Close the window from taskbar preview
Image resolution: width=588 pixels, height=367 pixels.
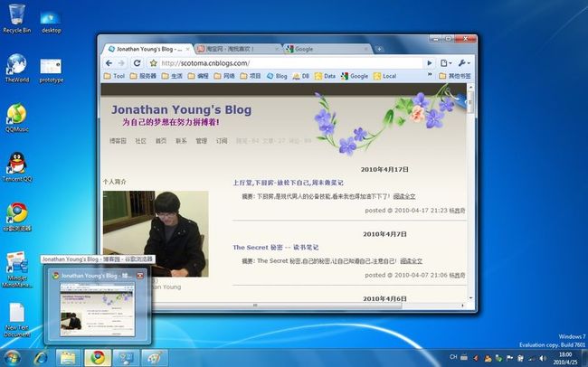coord(140,276)
